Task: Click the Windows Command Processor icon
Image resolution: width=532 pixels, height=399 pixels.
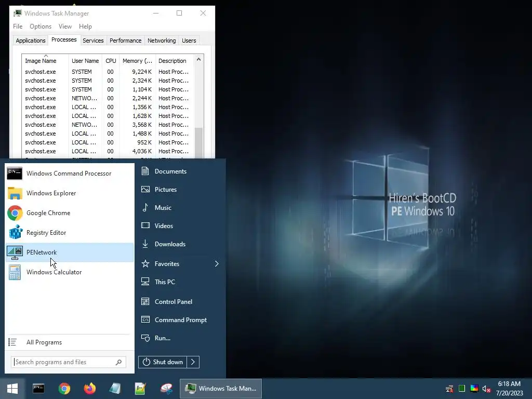Action: click(x=15, y=174)
